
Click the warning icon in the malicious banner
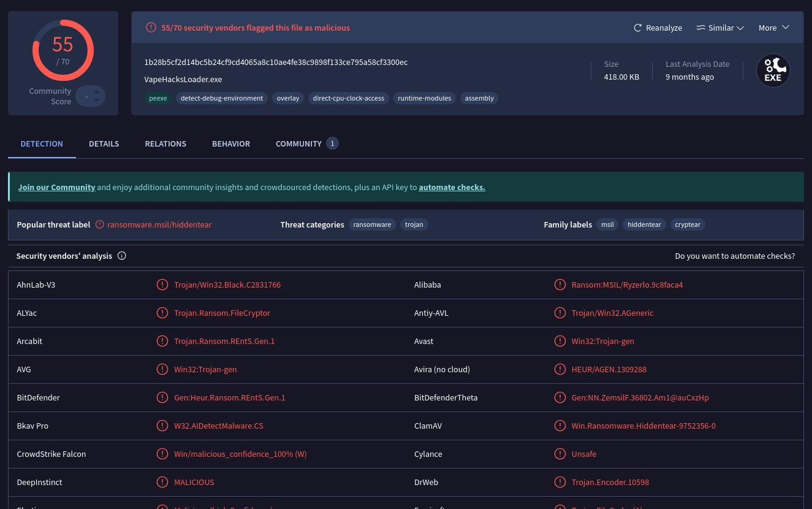pos(151,28)
